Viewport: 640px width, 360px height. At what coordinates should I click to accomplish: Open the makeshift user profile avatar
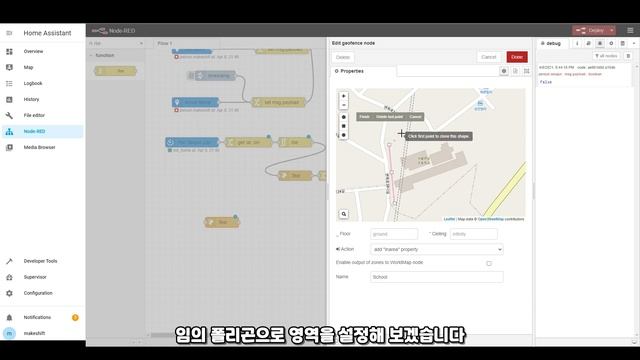pos(9,333)
